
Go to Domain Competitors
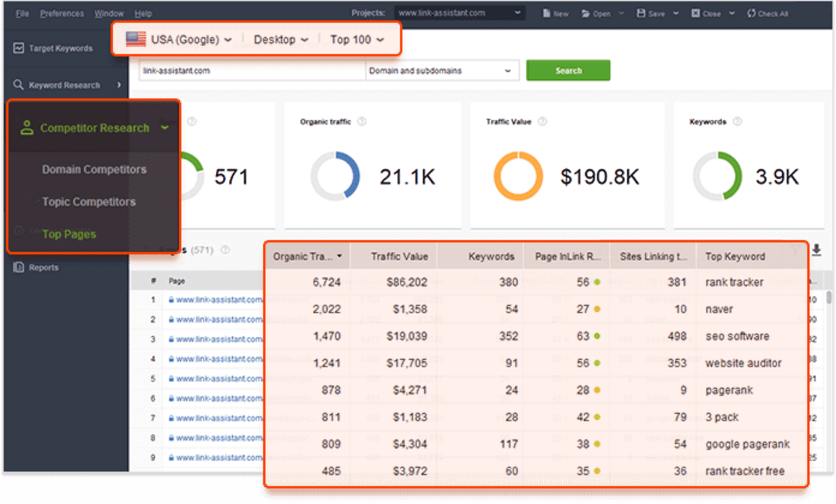click(94, 170)
